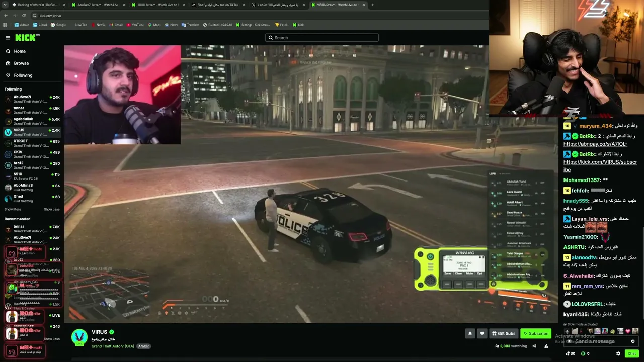Screen dimensions: 644x362
Task: Open the Gmail bookmark
Action: click(x=116, y=25)
